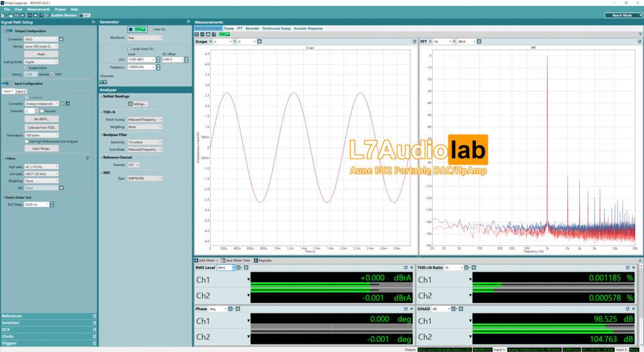Toggle Audible Monitor OFF switch

[x=85, y=15]
